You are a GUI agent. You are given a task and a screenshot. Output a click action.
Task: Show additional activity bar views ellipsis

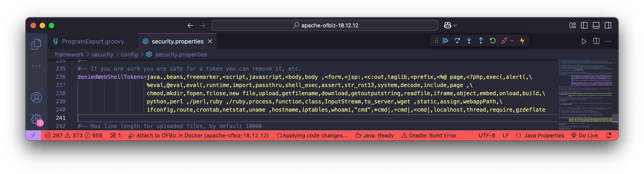(x=36, y=66)
